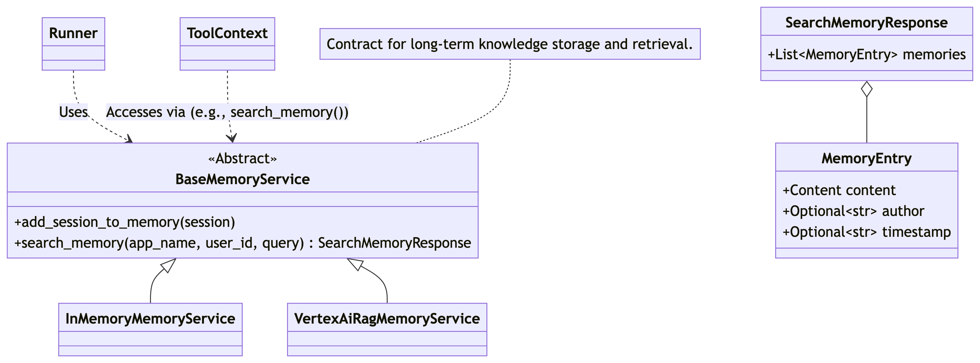Viewport: 980px width, 363px height.
Task: Select the MemoryEntry class title
Action: pos(866,158)
